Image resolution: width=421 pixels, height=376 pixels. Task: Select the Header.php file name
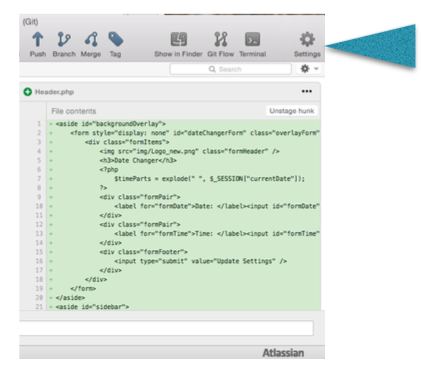pyautogui.click(x=54, y=92)
